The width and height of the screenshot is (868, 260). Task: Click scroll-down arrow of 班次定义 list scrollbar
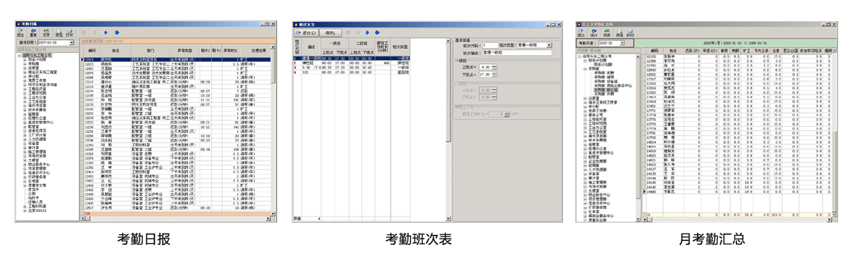coord(448,218)
